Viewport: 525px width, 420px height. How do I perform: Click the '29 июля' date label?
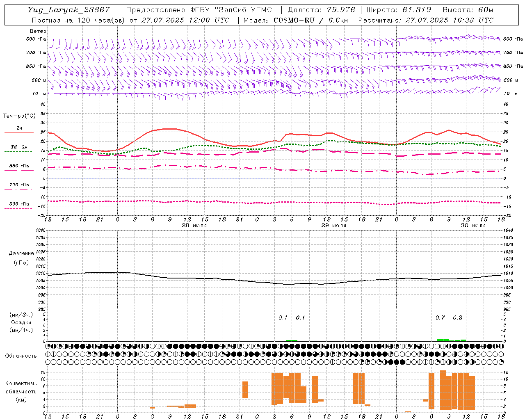pyautogui.click(x=334, y=226)
